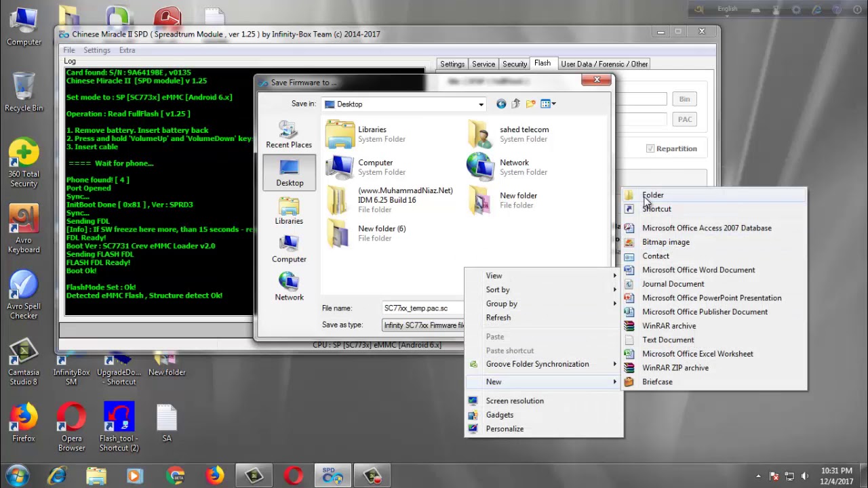
Task: Go back to last folder visited icon
Action: point(501,104)
